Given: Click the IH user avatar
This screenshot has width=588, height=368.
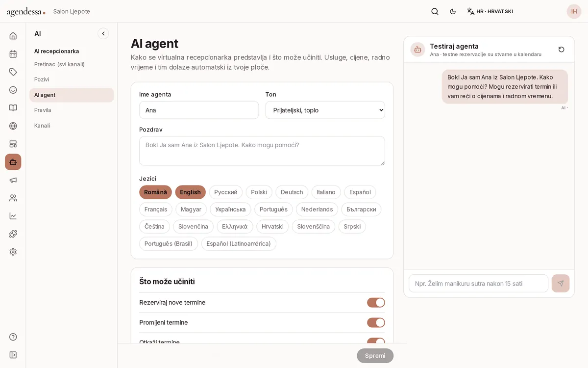Looking at the screenshot, I should click(x=574, y=11).
